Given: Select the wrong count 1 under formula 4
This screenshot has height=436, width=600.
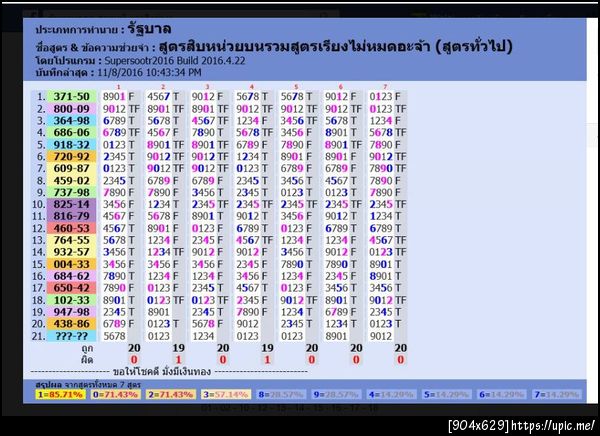Looking at the screenshot, I should point(267,360).
